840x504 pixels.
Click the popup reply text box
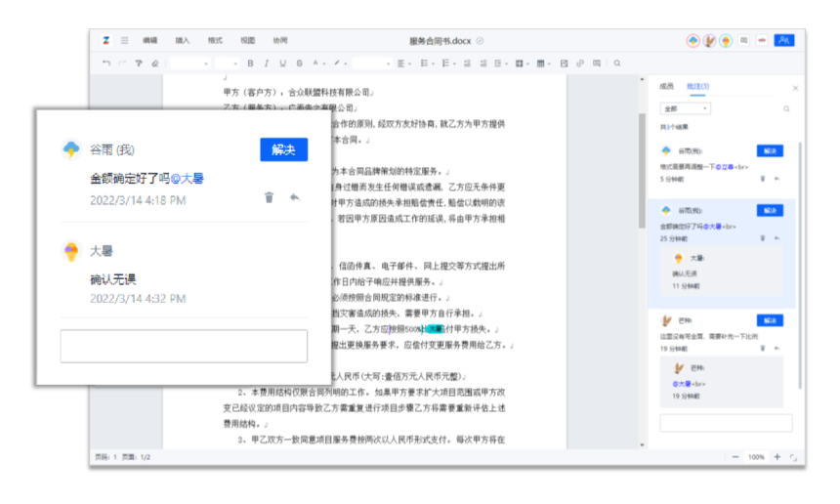click(184, 346)
